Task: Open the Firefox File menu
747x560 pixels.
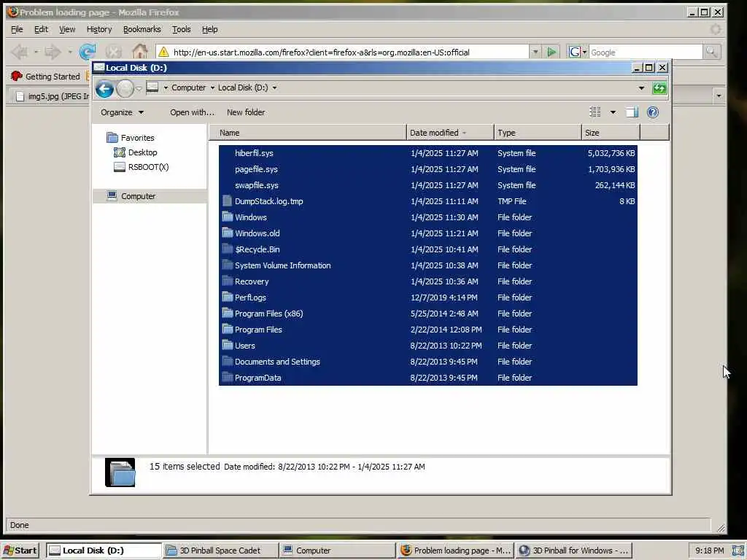Action: [17, 29]
